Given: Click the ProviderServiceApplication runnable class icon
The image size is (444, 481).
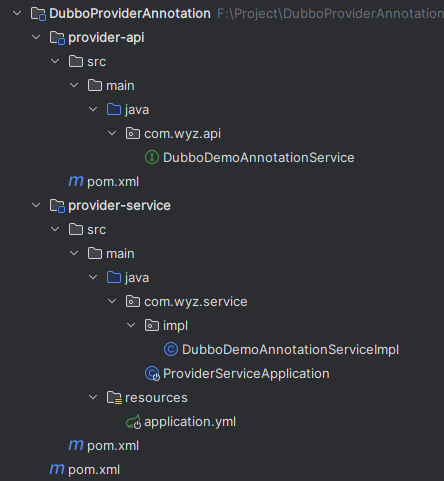Looking at the screenshot, I should 152,374.
